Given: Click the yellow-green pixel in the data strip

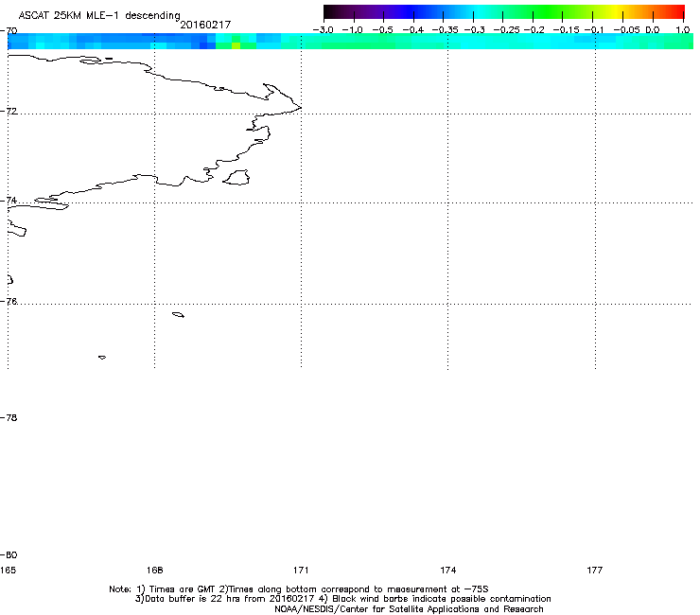Looking at the screenshot, I should [x=236, y=45].
